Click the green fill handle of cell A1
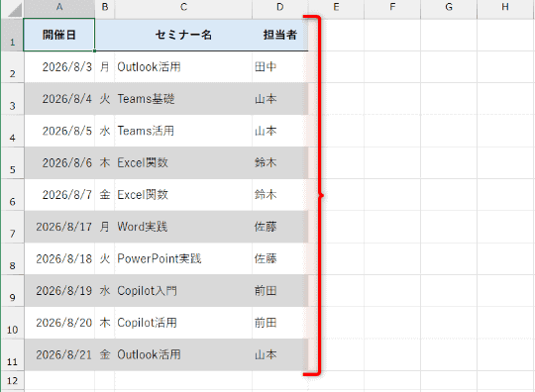This screenshot has width=535, height=392. (x=94, y=50)
